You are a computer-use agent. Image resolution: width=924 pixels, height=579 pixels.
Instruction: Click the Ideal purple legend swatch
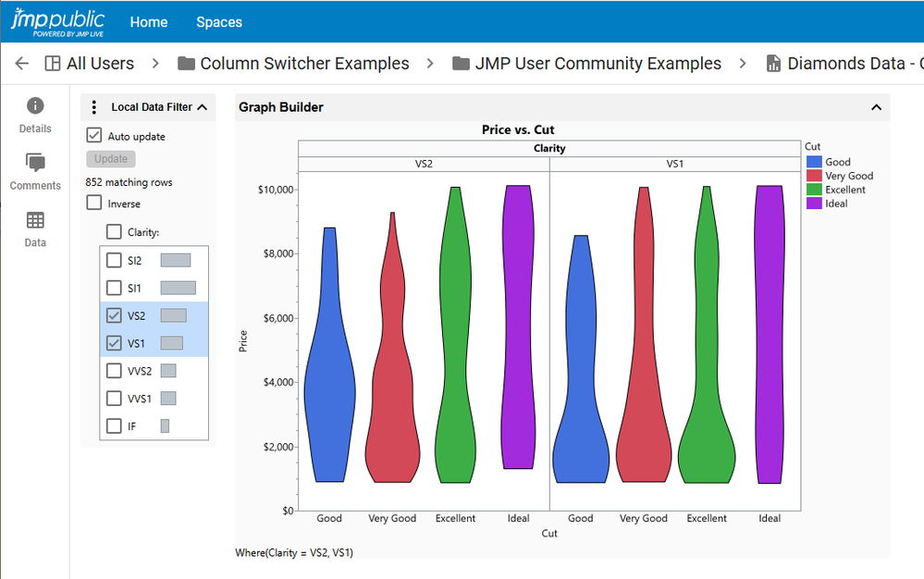coord(814,203)
